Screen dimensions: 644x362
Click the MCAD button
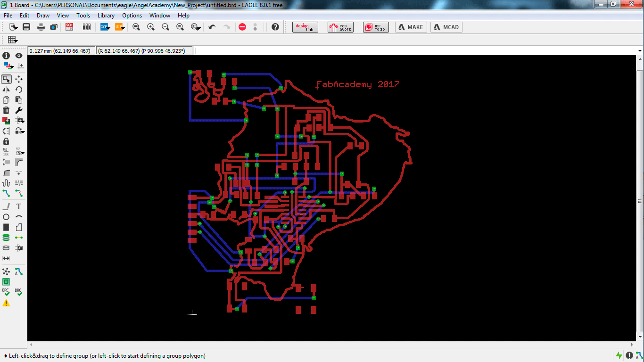[446, 27]
